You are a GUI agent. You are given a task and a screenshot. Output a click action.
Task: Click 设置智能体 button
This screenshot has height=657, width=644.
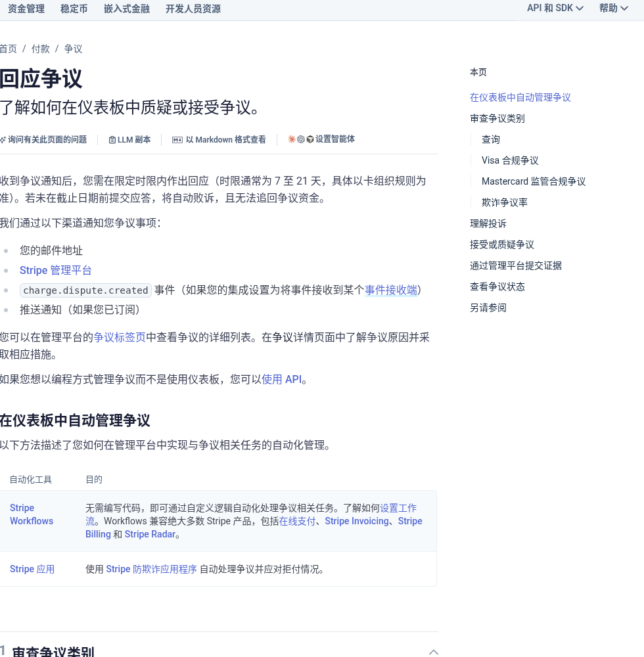point(321,139)
